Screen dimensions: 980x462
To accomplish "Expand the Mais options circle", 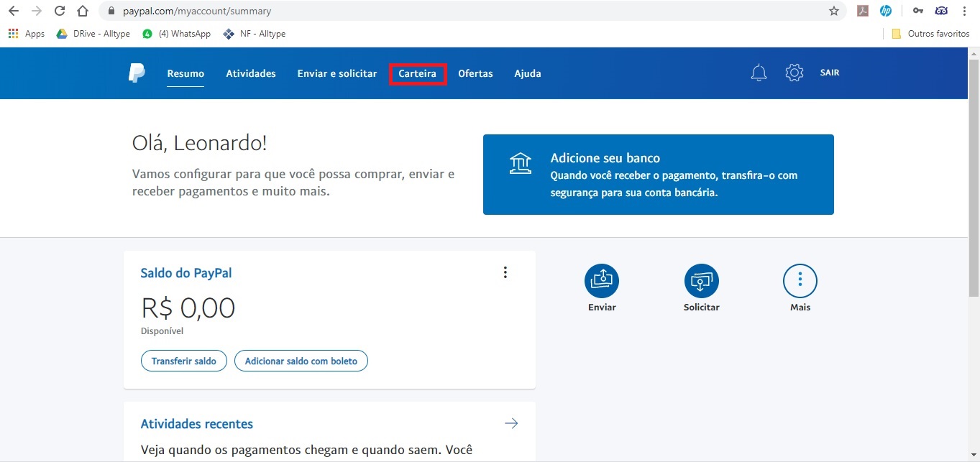I will click(800, 281).
